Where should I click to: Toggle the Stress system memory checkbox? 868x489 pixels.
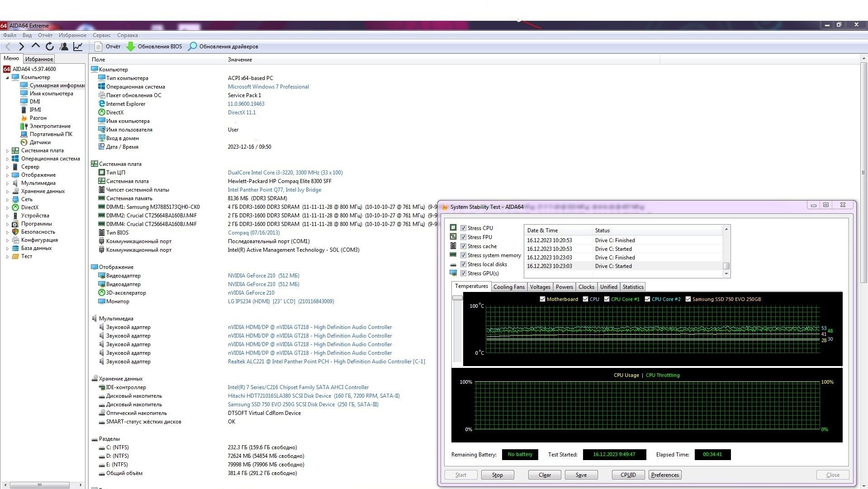click(463, 255)
